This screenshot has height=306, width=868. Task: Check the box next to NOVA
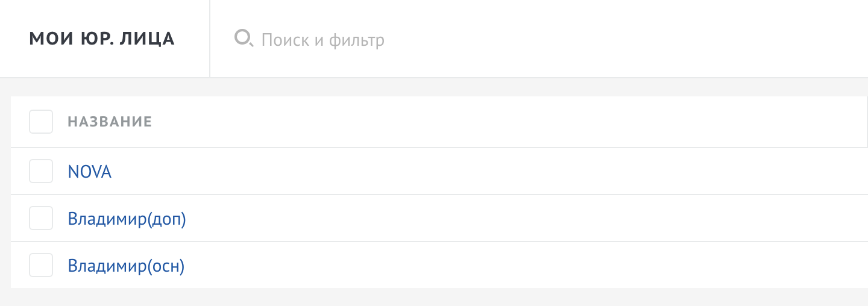tap(41, 171)
